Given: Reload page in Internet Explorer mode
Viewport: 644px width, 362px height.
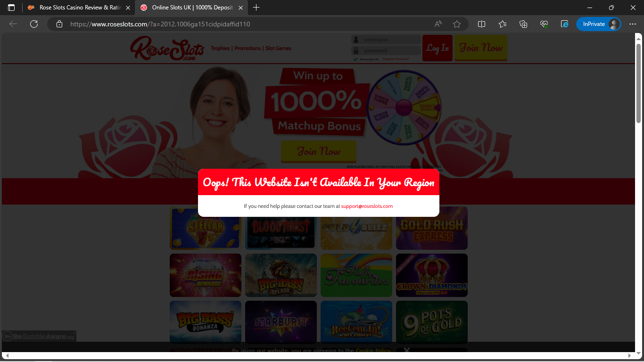Looking at the screenshot, I should (x=564, y=24).
